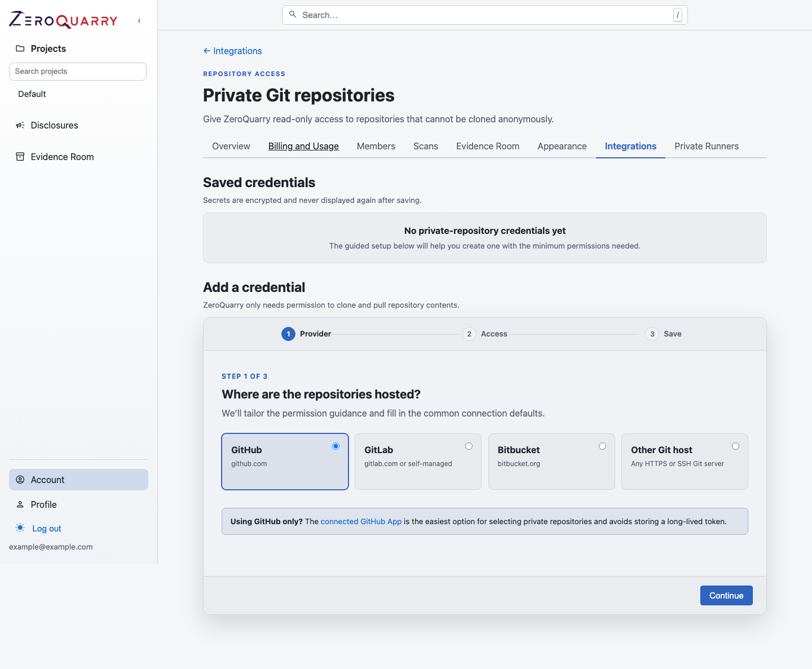Click the example@example.com account email
The image size is (812, 669).
[x=51, y=547]
